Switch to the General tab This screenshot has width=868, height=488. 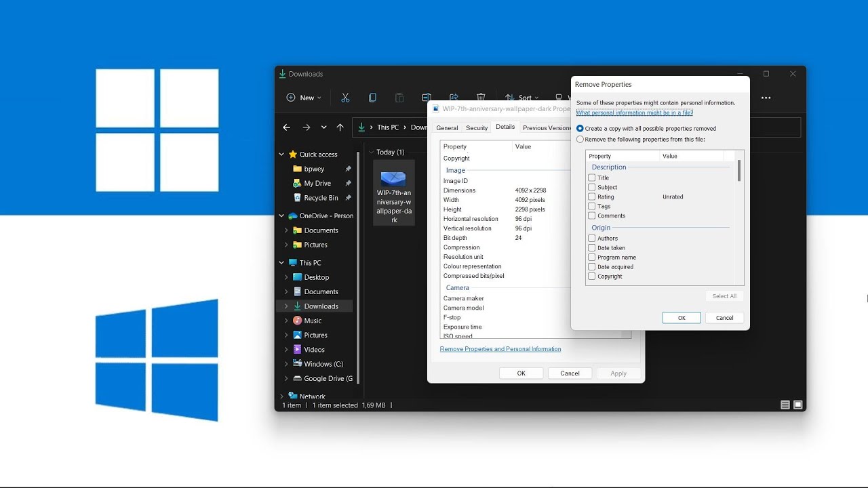click(447, 128)
